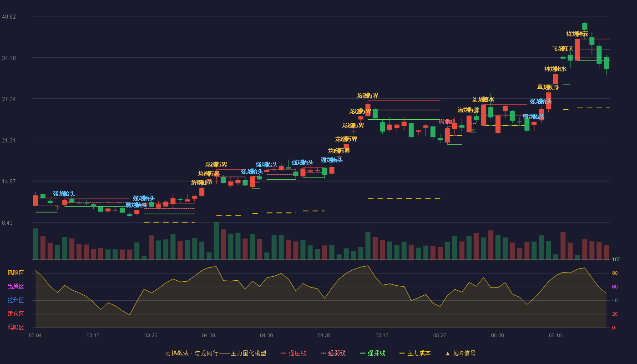637x364 pixels.
Task: Click the 05-15 date label
Action: click(x=382, y=335)
